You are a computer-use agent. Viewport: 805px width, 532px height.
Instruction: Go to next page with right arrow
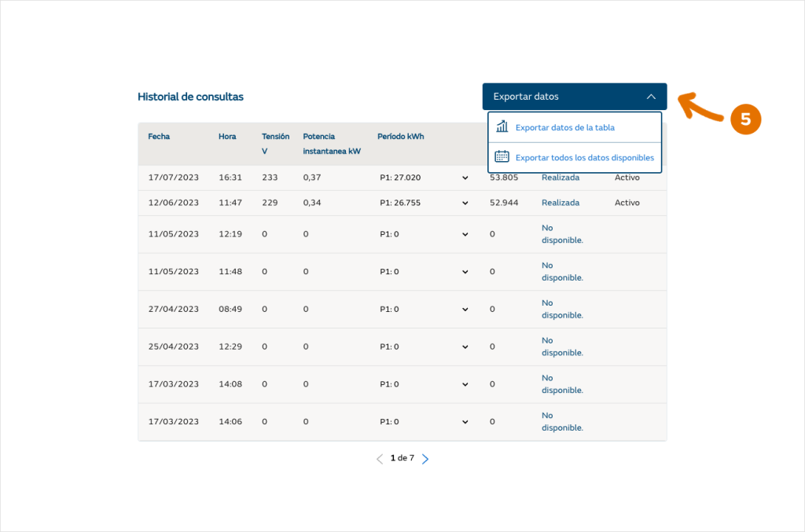(x=425, y=459)
